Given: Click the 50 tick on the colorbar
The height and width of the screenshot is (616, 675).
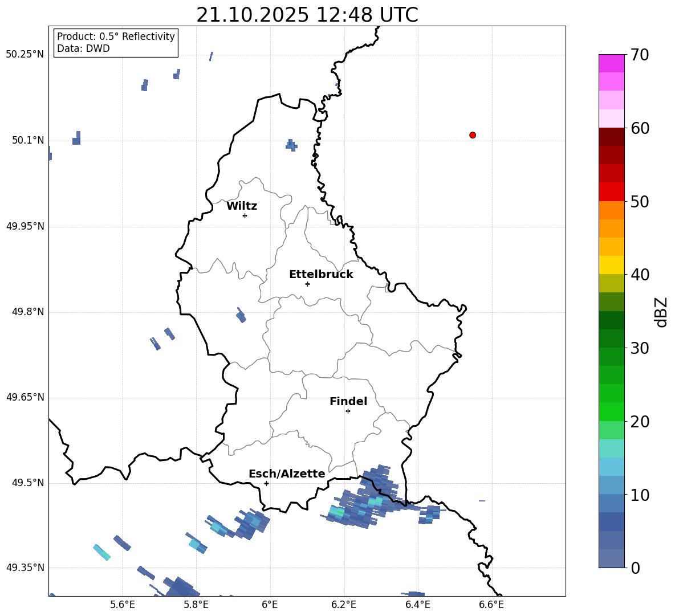Looking at the screenshot, I should (x=640, y=202).
